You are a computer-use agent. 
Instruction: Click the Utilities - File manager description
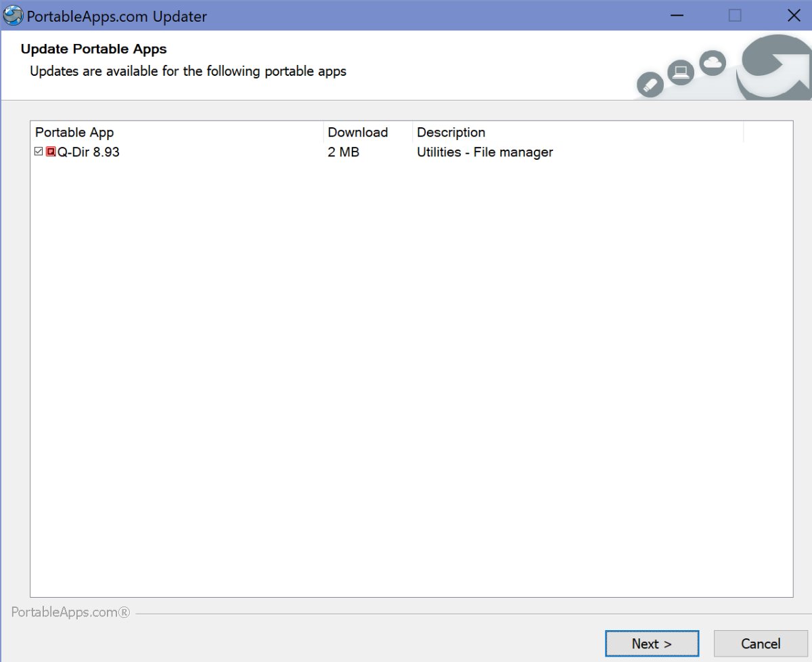(485, 152)
